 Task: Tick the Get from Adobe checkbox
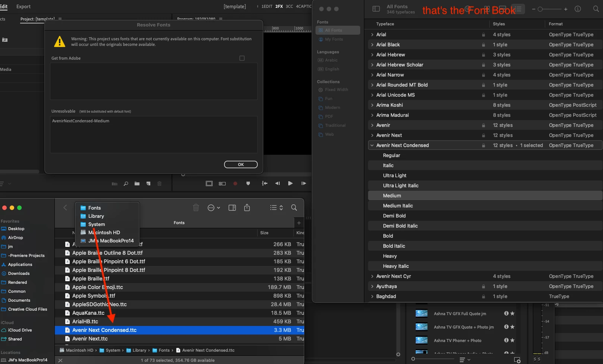point(242,58)
